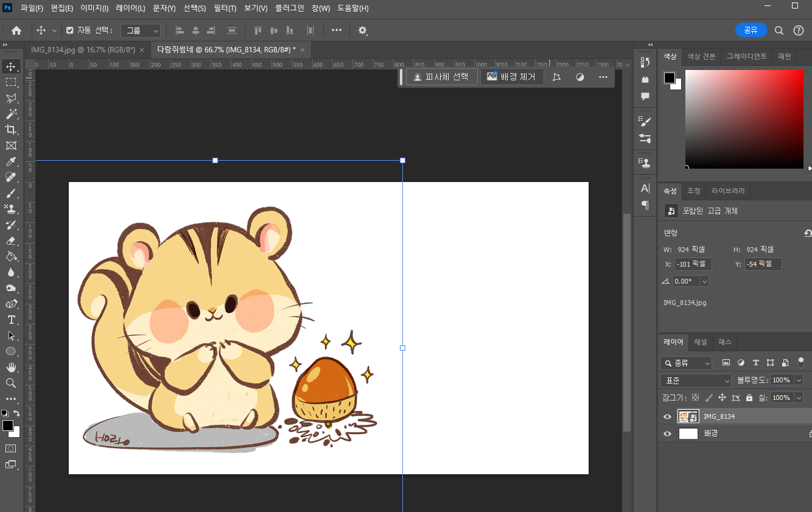
Task: Open the 표준 blend mode dropdown
Action: coord(696,380)
